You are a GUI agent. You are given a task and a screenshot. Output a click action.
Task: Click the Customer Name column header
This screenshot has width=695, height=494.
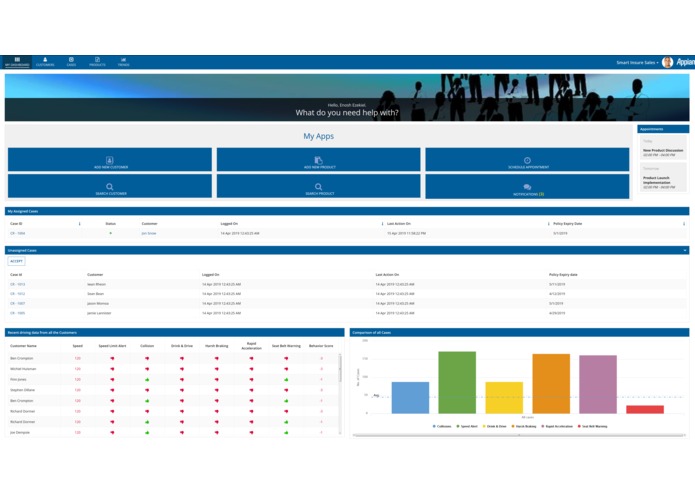[x=23, y=346]
